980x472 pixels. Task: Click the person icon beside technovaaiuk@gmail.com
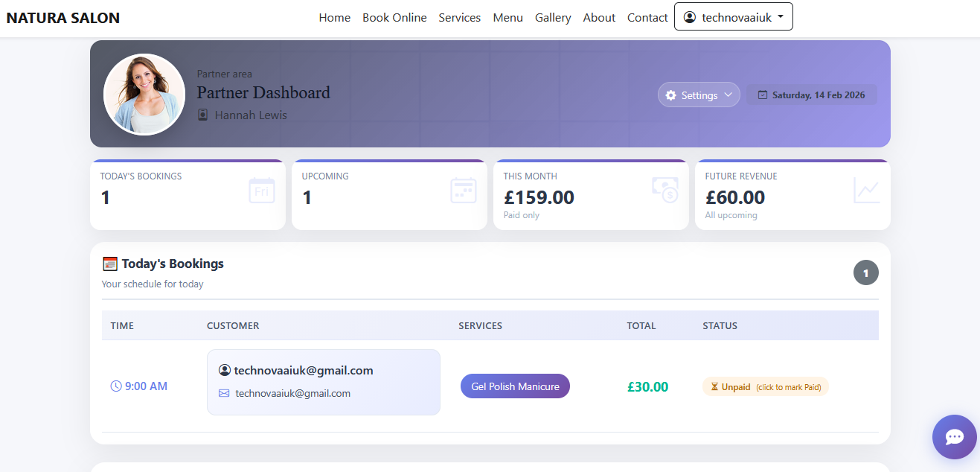pyautogui.click(x=225, y=370)
